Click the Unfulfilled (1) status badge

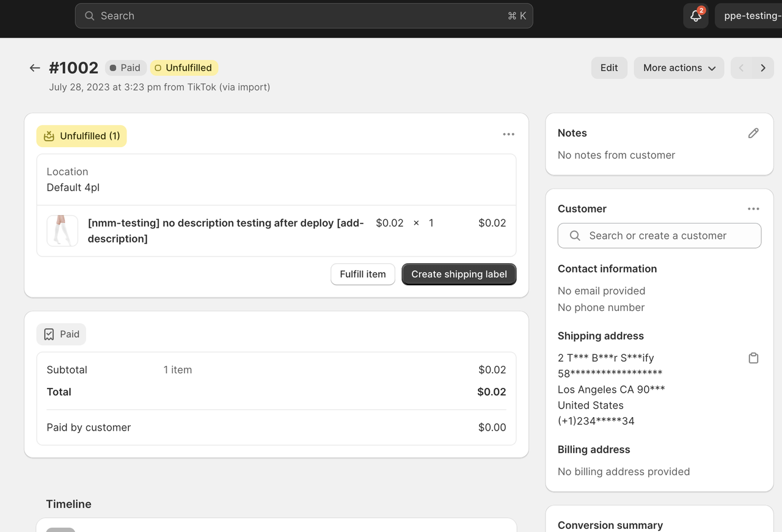(82, 136)
